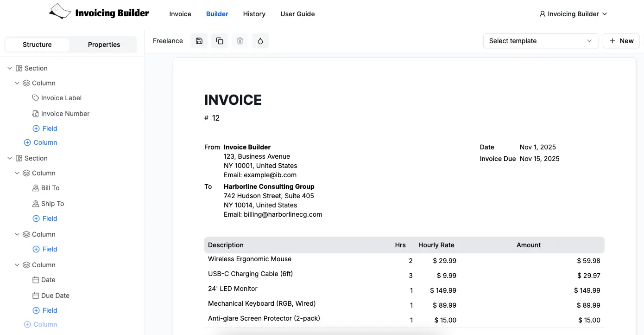
Task: Click the $ 59.98 amount cell
Action: 589,261
